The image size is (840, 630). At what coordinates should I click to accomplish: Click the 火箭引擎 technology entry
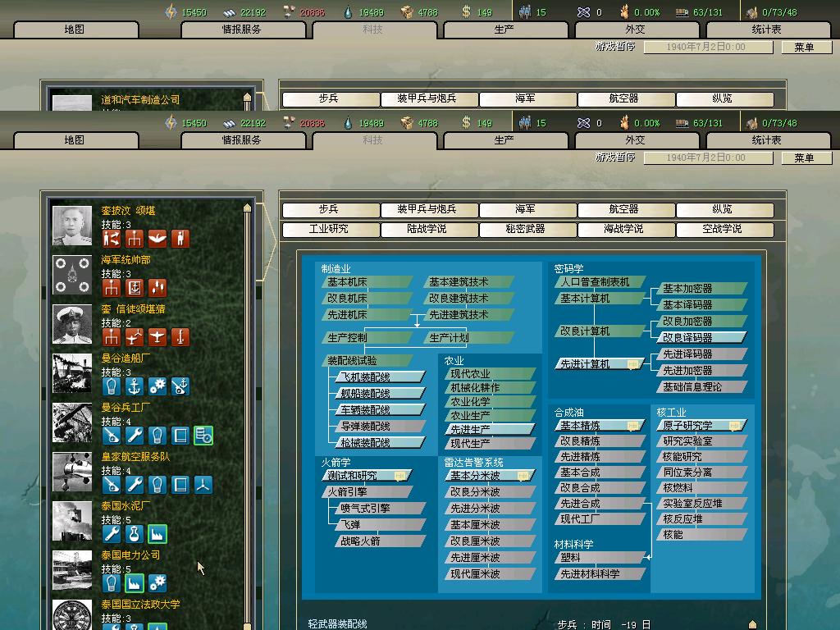click(367, 492)
